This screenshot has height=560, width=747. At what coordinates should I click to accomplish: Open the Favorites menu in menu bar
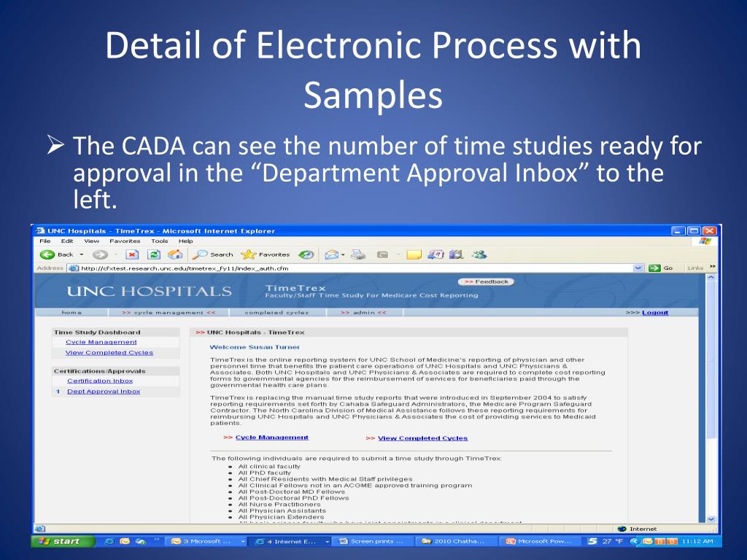click(125, 241)
